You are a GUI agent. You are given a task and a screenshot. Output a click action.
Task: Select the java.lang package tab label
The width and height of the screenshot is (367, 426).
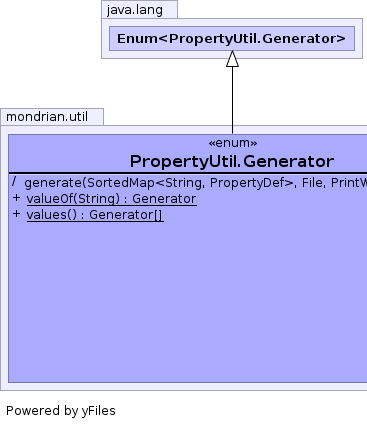(x=135, y=10)
